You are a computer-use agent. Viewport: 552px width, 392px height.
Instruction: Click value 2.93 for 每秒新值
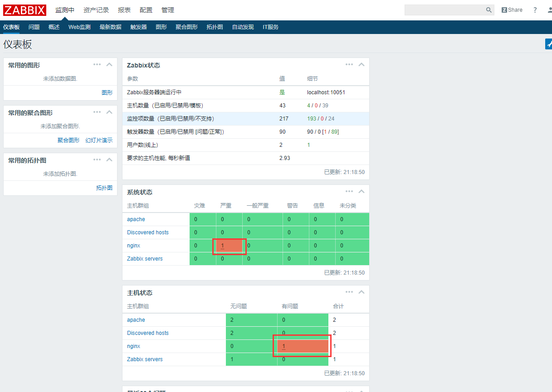coord(285,158)
